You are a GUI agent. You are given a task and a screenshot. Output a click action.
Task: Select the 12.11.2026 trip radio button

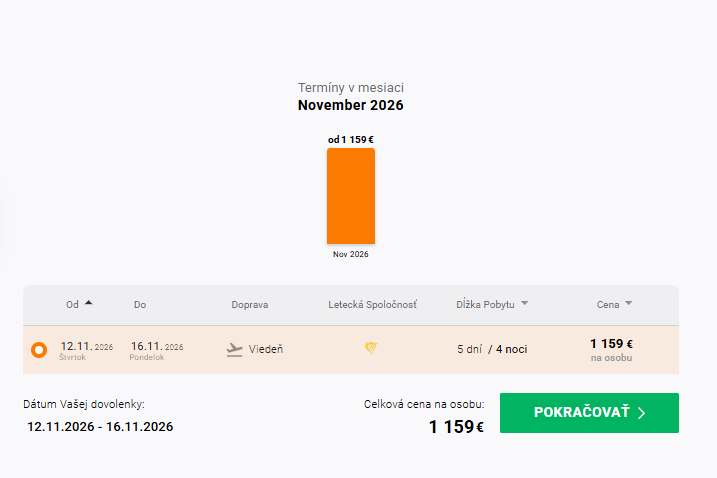click(x=39, y=350)
